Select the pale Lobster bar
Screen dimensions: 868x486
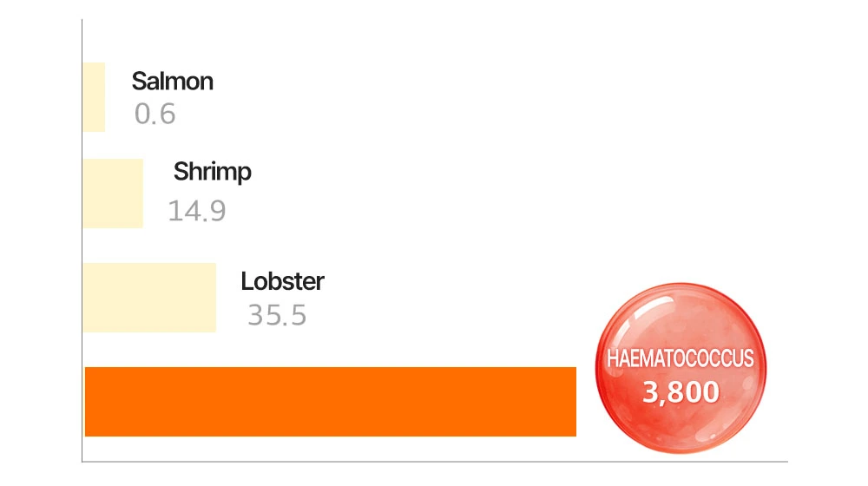coord(149,298)
